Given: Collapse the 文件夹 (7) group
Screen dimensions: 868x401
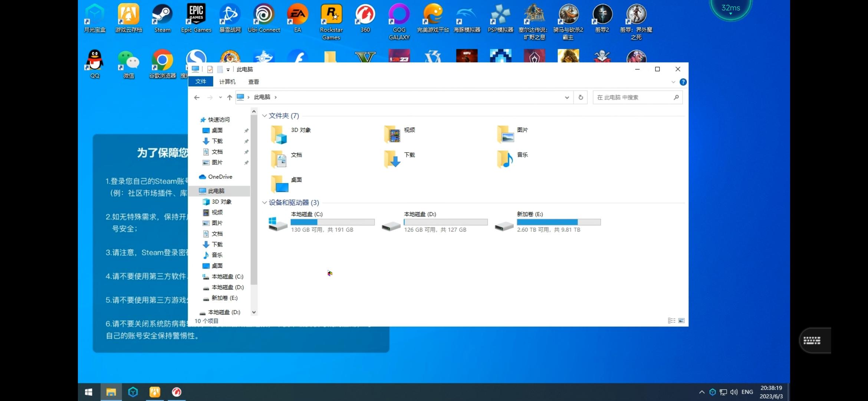Looking at the screenshot, I should 264,116.
